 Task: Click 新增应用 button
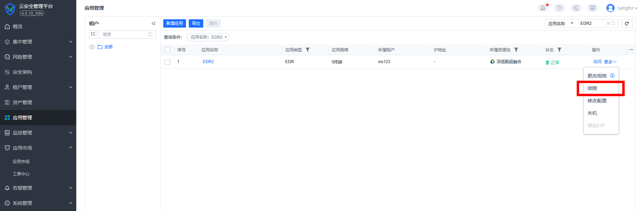(175, 23)
